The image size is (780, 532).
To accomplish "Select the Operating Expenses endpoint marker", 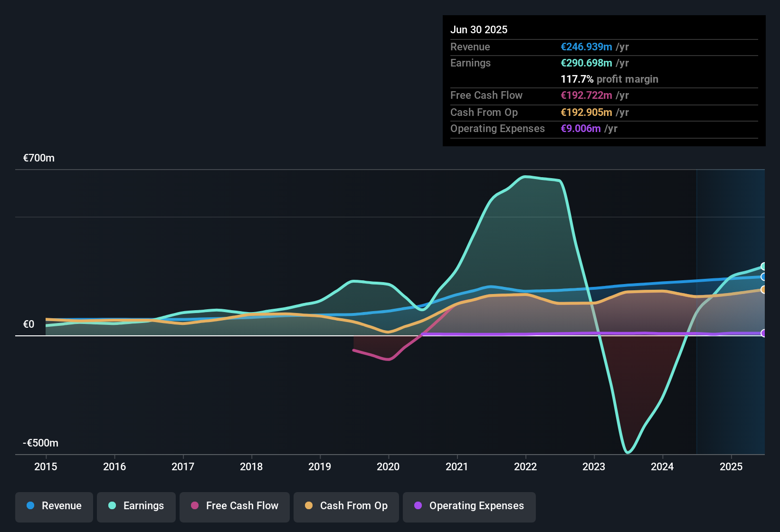I will [764, 333].
